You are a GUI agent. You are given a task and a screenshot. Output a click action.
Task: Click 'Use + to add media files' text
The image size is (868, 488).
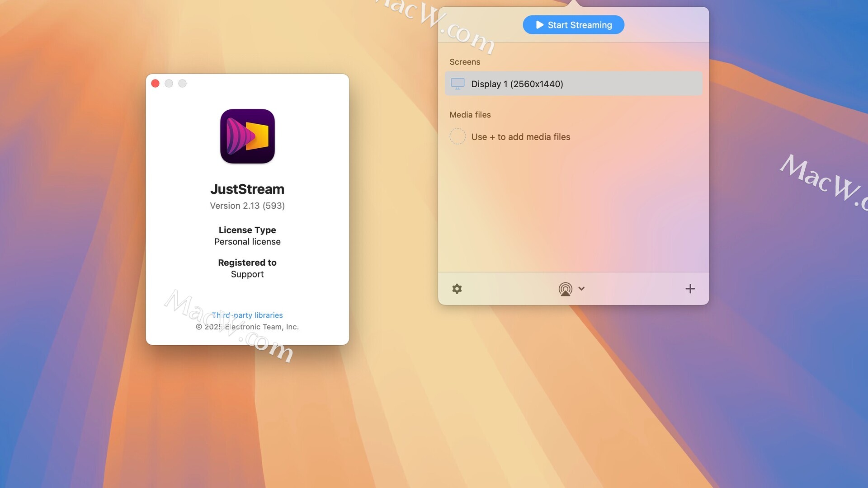tap(521, 137)
